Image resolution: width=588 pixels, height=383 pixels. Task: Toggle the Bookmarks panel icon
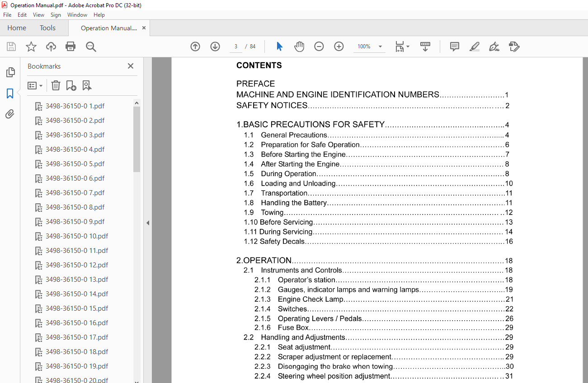click(10, 93)
